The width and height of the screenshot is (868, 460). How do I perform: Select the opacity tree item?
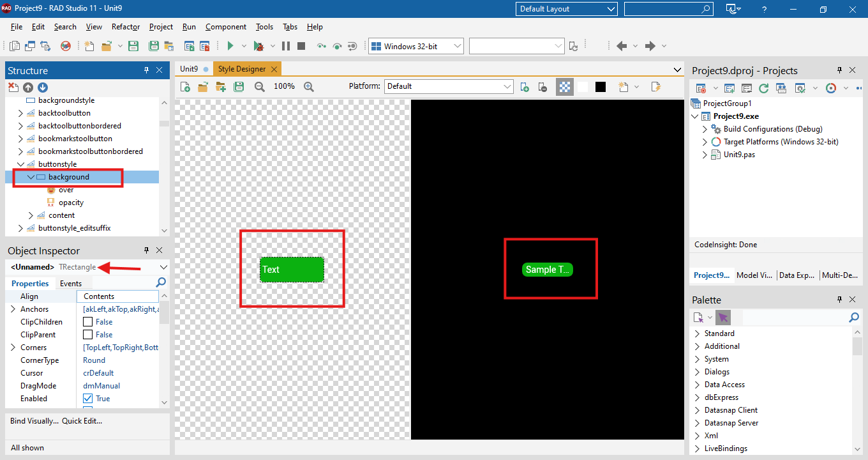pyautogui.click(x=71, y=203)
